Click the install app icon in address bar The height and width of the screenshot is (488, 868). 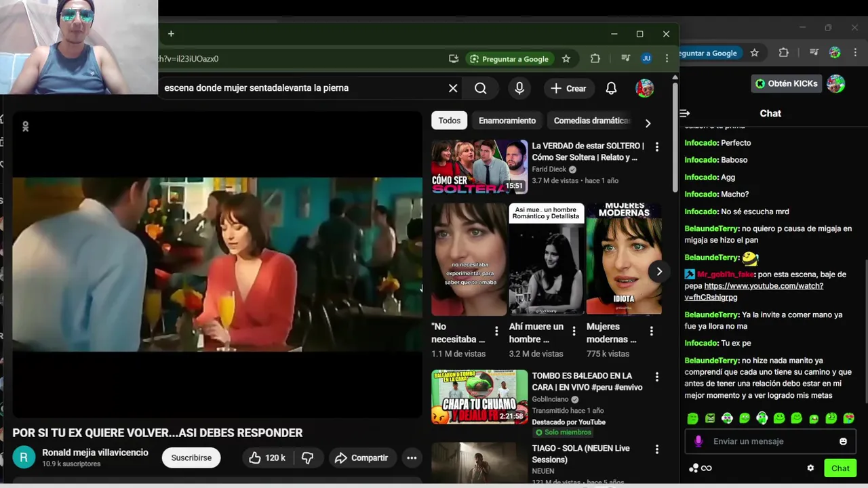[x=454, y=59]
